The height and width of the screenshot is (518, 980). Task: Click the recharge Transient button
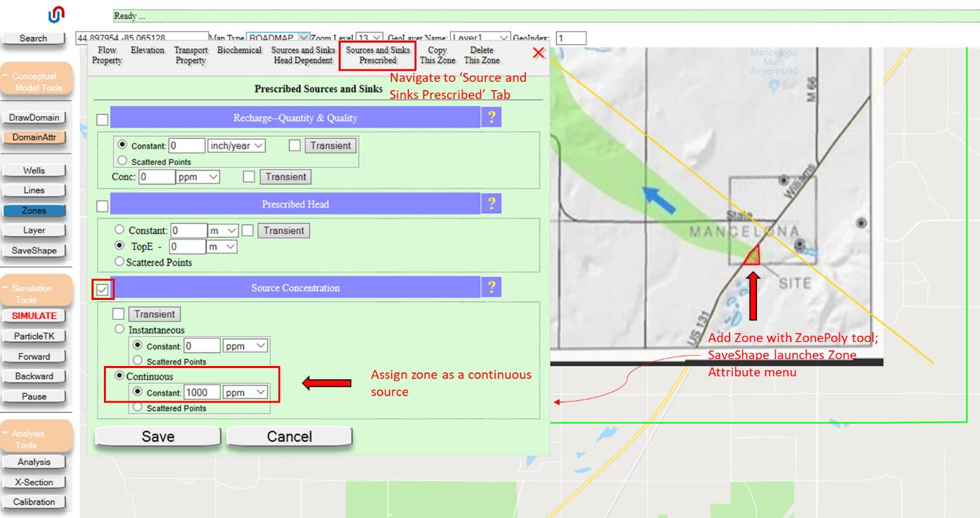pos(330,146)
